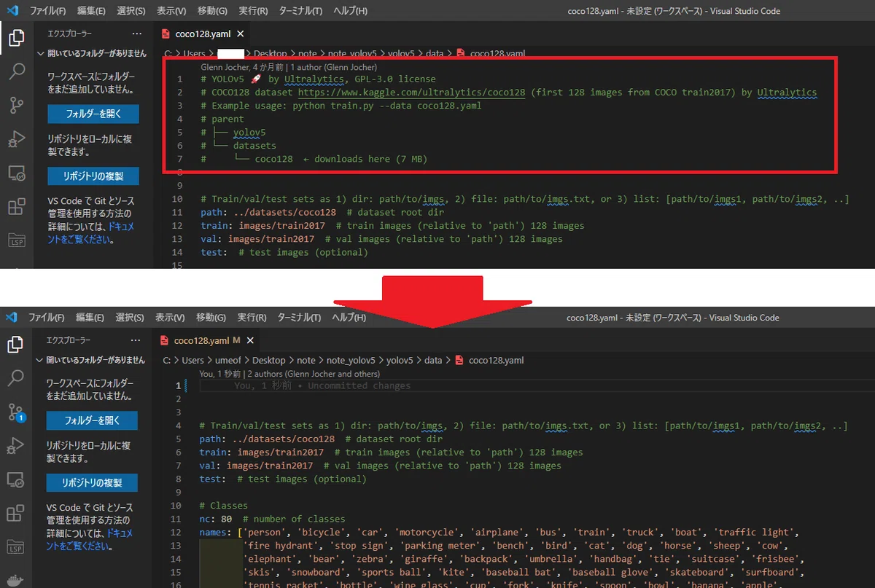Open the ターミナル(T) menu in the lower window
The width and height of the screenshot is (875, 588).
coord(300,318)
